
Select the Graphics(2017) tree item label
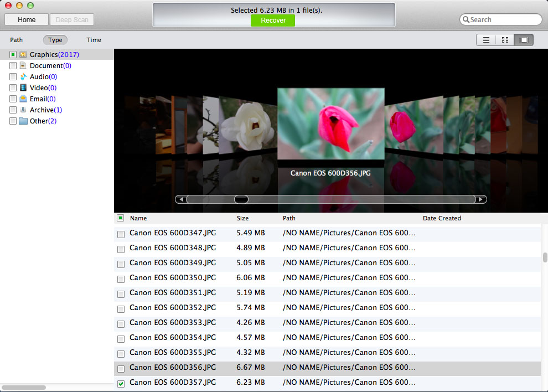[x=54, y=55]
